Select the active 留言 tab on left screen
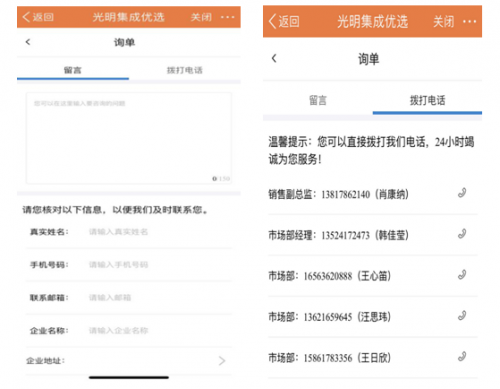This screenshot has width=500, height=389. click(73, 70)
